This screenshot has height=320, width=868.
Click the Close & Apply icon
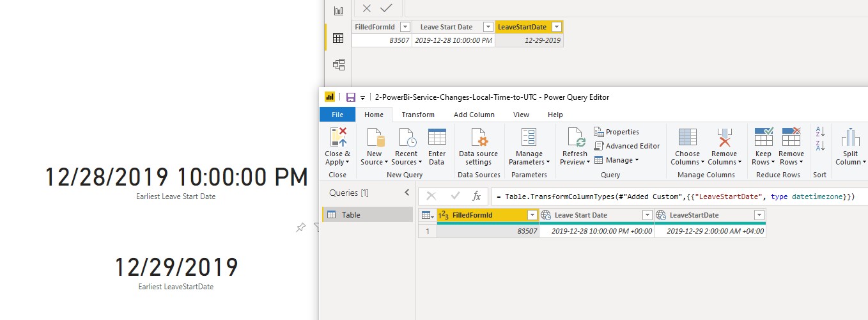pyautogui.click(x=337, y=137)
